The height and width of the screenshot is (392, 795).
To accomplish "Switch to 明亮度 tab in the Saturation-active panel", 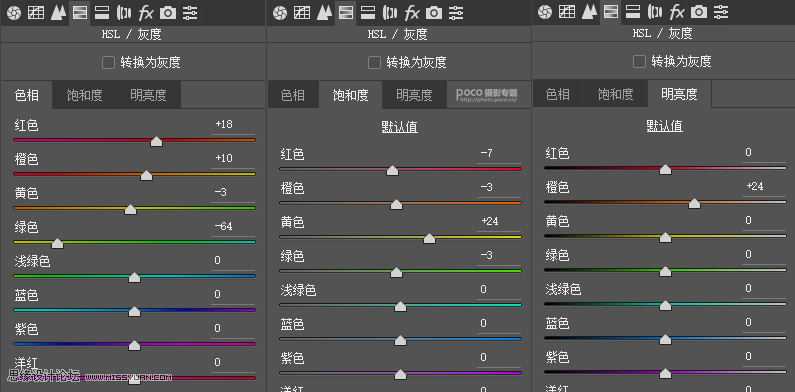I will click(x=414, y=95).
